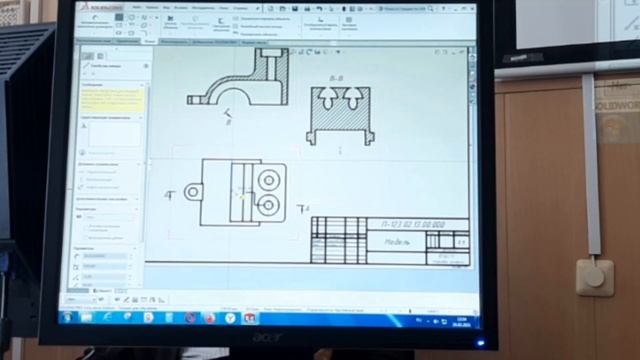Switch to the Annotation ribbon tab
The height and width of the screenshot is (360, 640).
point(127,42)
